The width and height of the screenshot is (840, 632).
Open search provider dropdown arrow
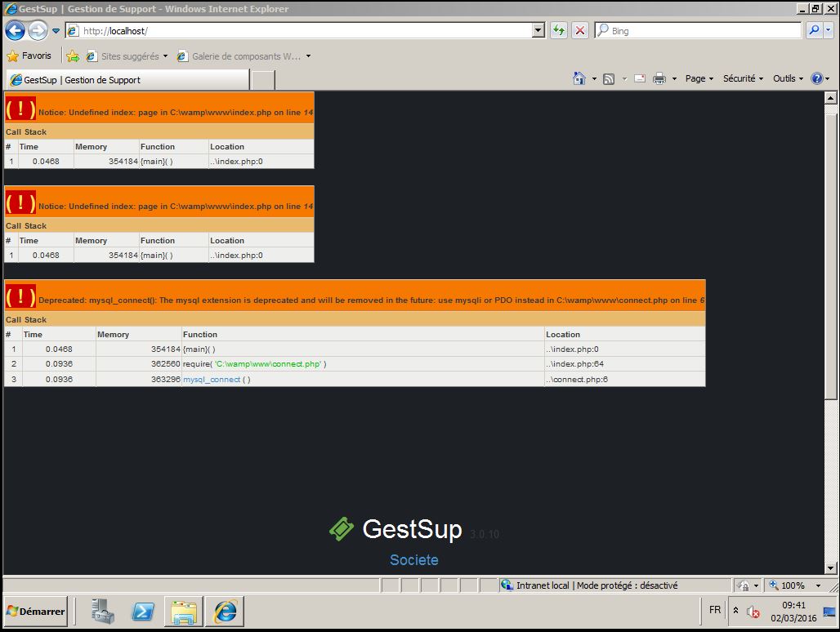(x=829, y=30)
